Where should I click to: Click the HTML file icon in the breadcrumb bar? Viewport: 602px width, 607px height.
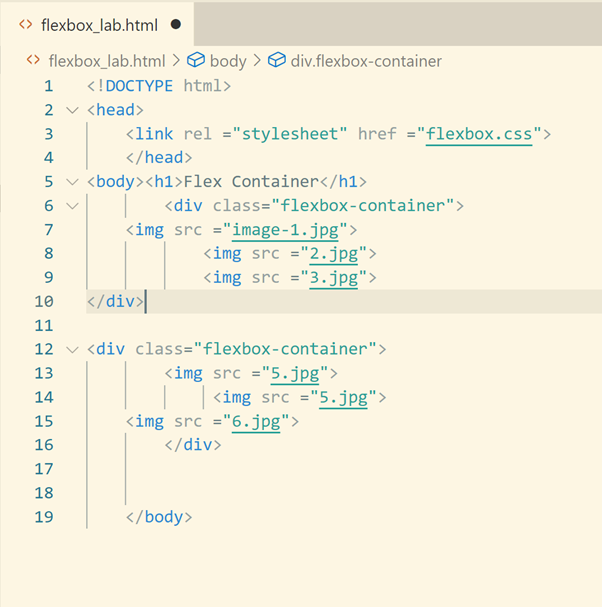(33, 61)
